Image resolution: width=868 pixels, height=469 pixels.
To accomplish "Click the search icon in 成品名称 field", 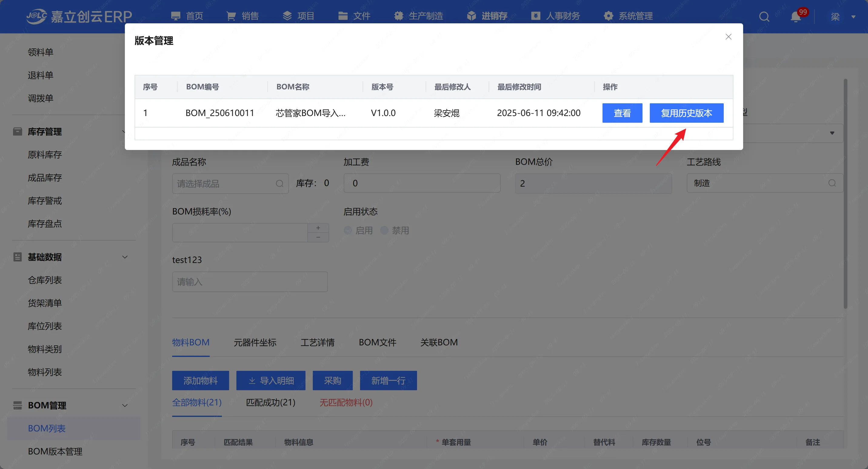I will (279, 184).
